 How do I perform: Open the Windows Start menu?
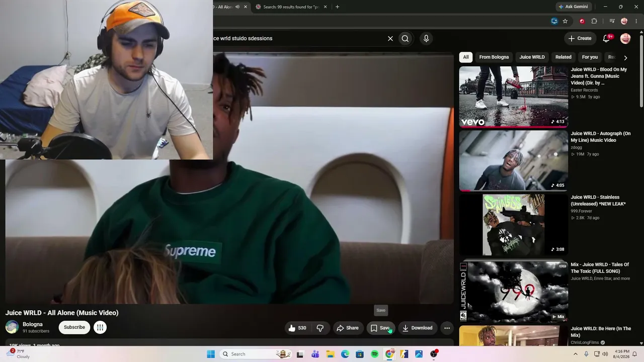(210, 354)
